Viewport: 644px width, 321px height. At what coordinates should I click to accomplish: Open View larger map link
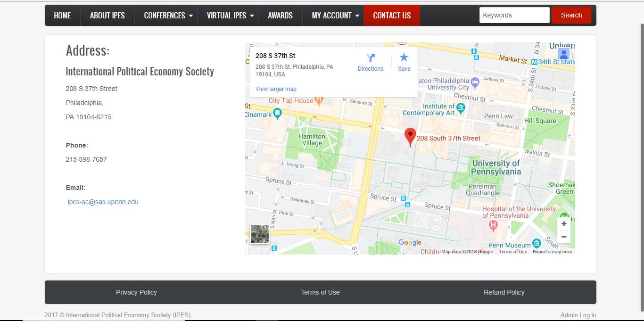(276, 89)
